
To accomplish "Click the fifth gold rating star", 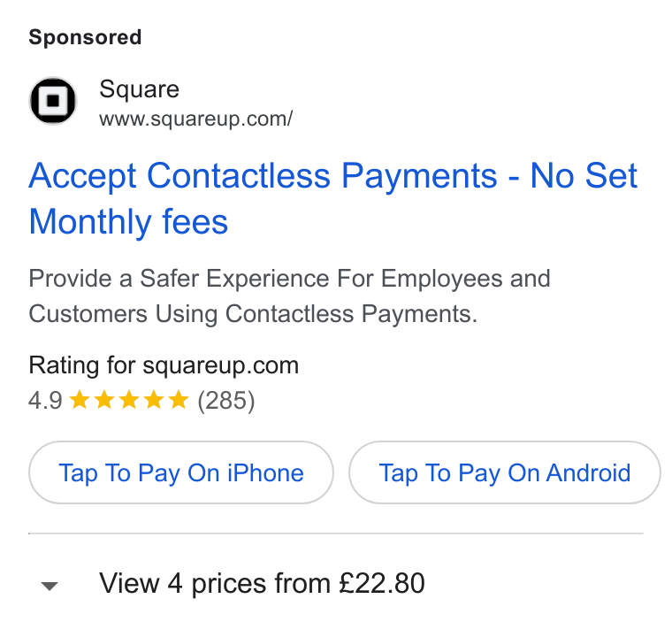I will pos(179,400).
